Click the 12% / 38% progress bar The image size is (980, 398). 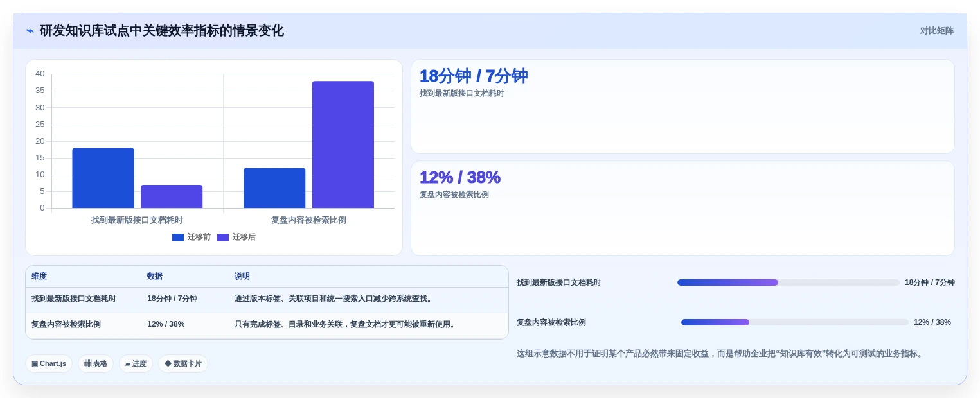point(795,322)
